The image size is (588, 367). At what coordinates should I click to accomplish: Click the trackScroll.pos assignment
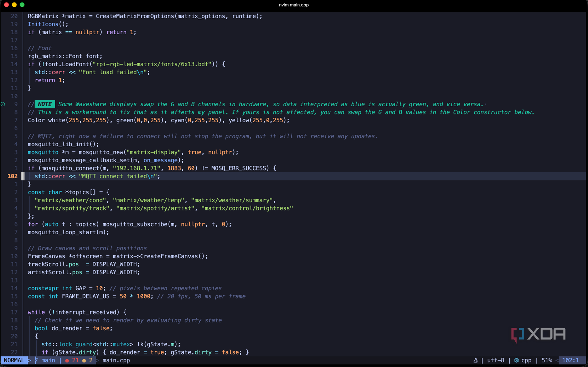pyautogui.click(x=84, y=264)
